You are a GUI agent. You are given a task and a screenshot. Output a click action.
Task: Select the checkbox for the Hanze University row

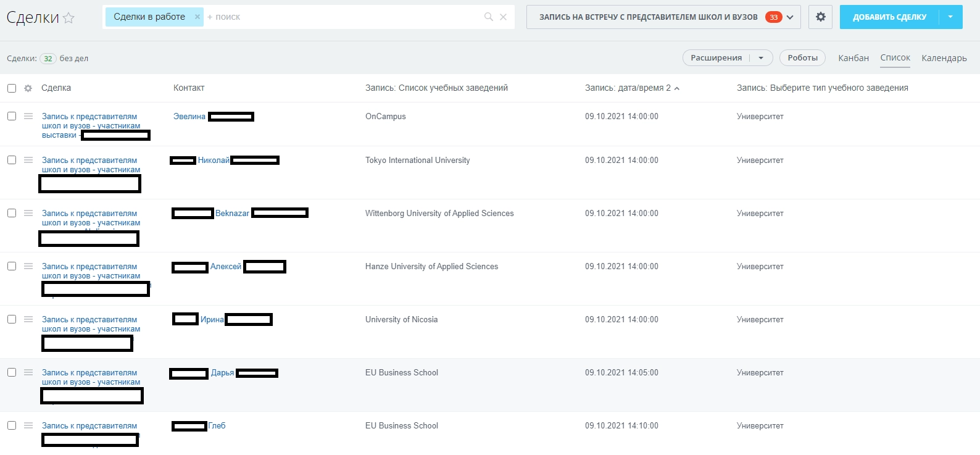coord(12,266)
